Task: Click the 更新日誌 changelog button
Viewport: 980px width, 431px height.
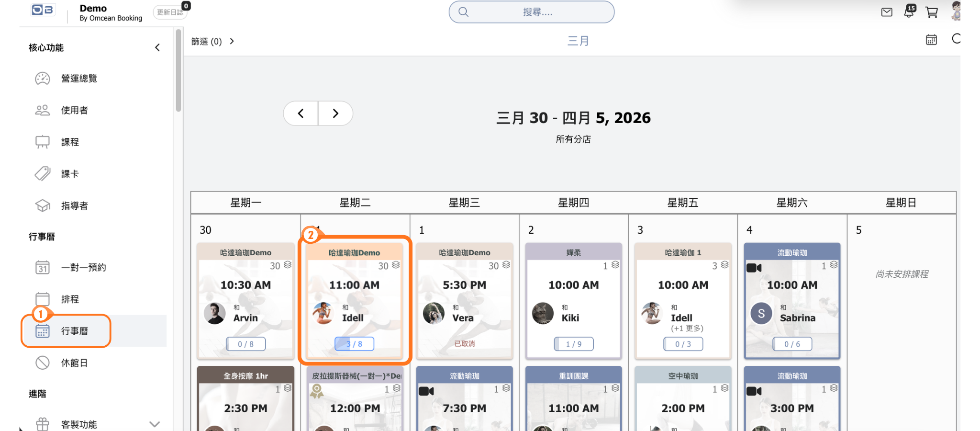Action: click(170, 12)
